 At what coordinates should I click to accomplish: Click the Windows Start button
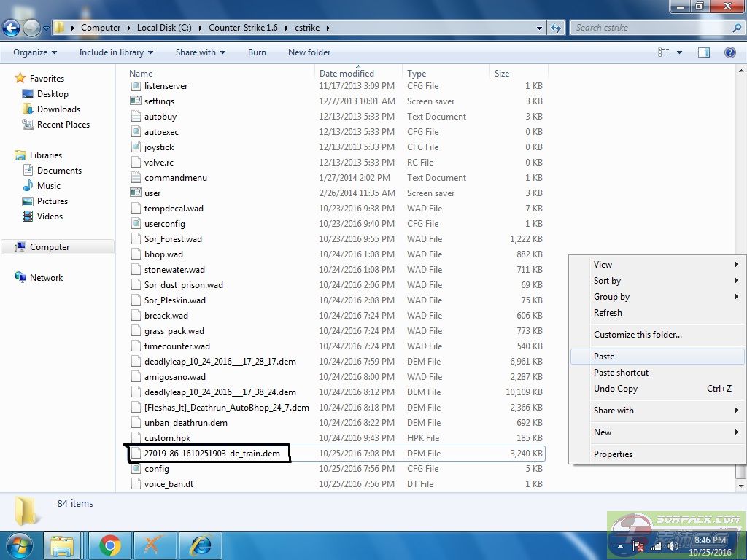click(20, 545)
